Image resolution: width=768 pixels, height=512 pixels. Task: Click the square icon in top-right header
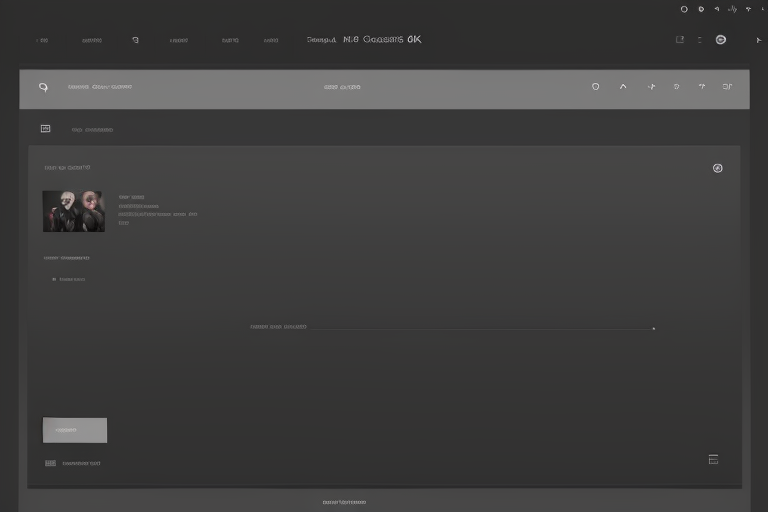tap(680, 40)
